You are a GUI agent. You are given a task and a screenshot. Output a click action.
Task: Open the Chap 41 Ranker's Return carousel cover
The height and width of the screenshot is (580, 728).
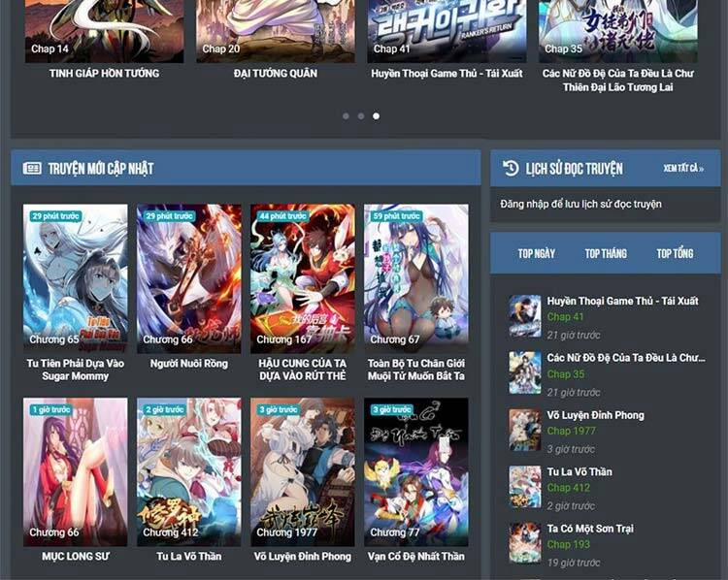coord(447,31)
